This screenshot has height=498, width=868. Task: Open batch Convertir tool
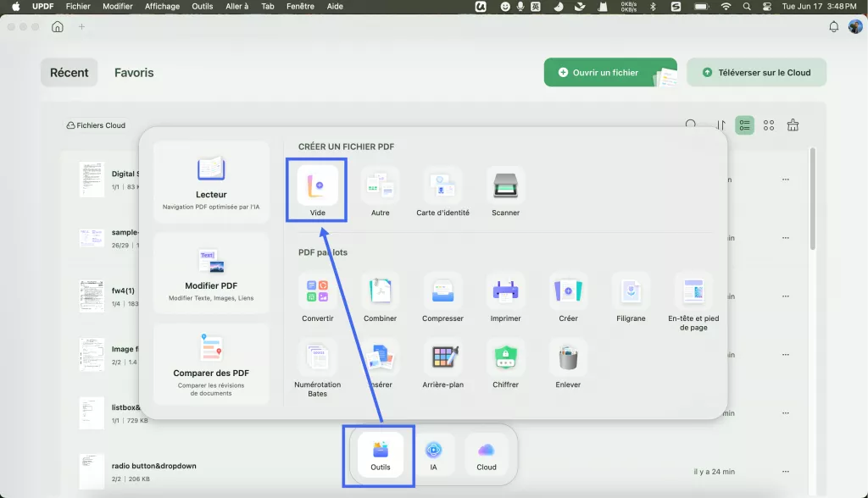(x=317, y=297)
